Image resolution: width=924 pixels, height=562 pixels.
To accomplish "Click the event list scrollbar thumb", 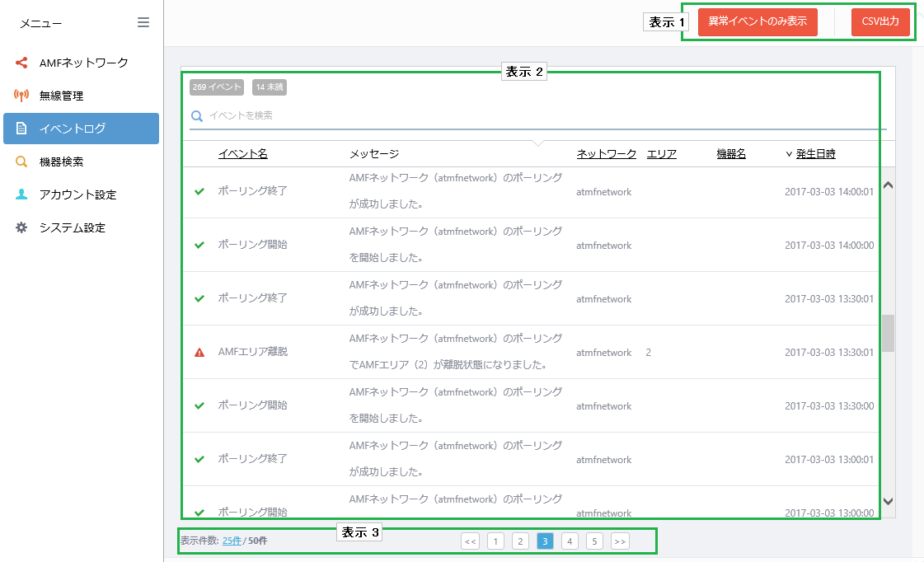I will (888, 334).
